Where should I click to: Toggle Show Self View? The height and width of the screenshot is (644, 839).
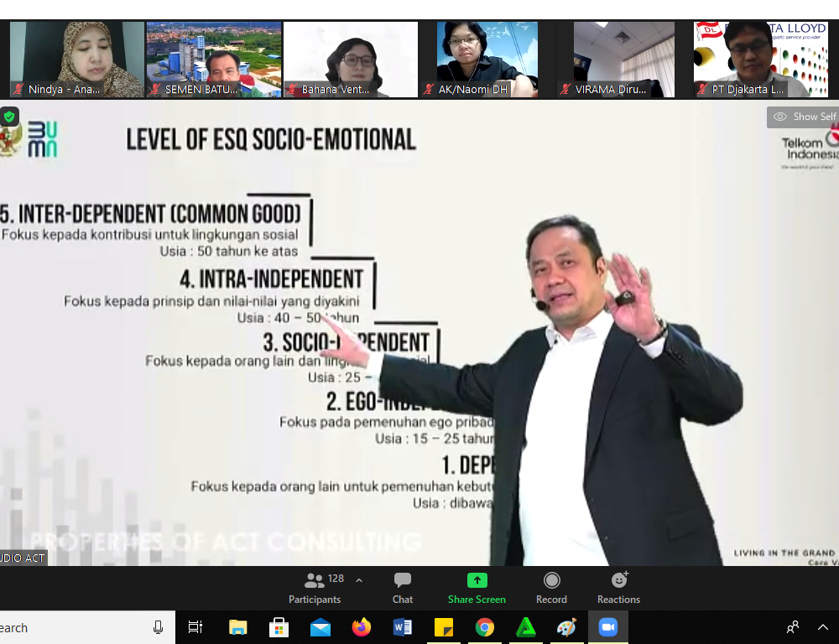(x=804, y=117)
